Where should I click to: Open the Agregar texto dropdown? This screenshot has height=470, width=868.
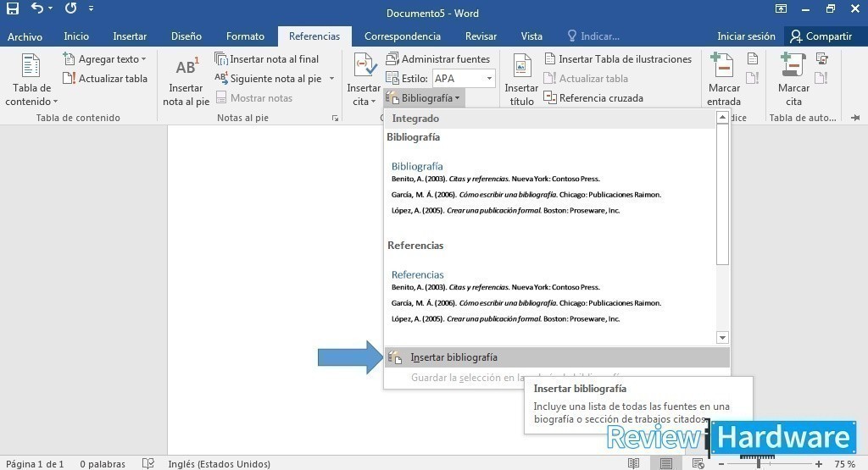click(105, 59)
